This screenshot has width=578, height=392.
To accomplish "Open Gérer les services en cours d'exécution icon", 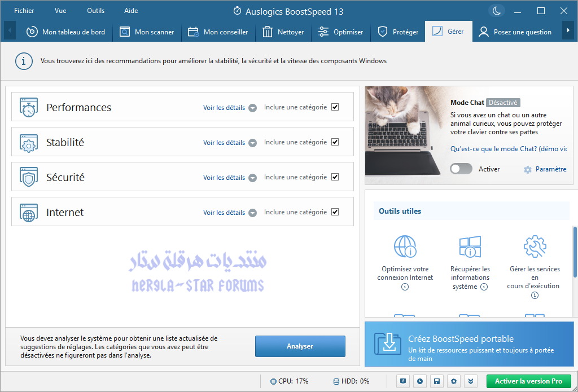I will [535, 246].
